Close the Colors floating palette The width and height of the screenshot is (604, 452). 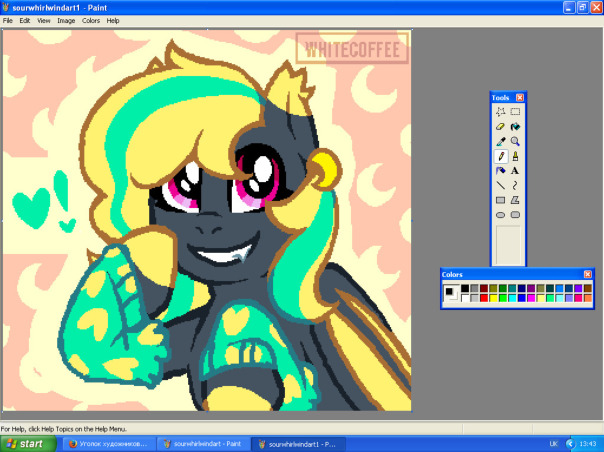point(587,274)
